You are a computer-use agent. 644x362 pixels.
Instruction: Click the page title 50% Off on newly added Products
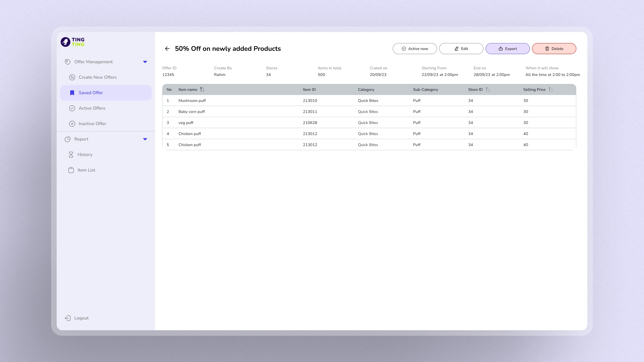coord(228,49)
